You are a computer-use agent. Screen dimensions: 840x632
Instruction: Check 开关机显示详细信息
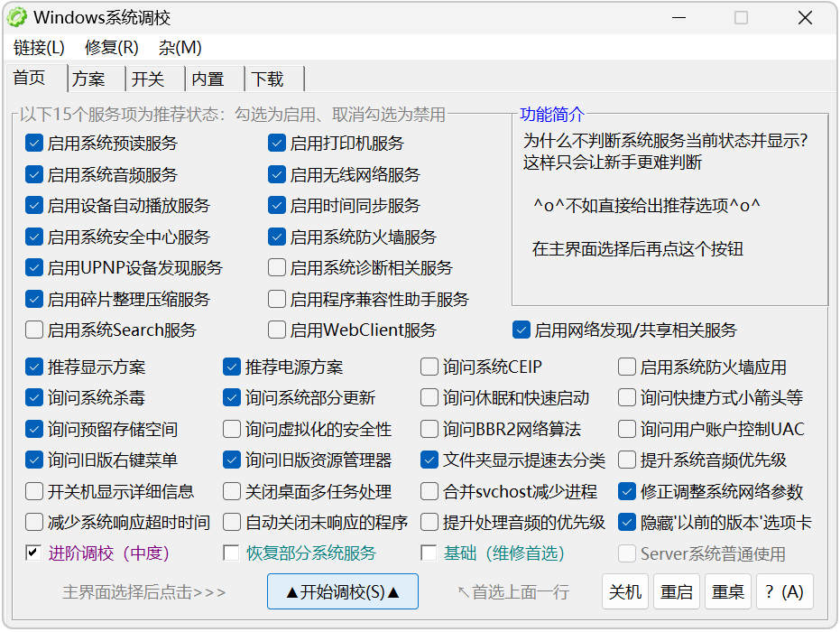34,491
